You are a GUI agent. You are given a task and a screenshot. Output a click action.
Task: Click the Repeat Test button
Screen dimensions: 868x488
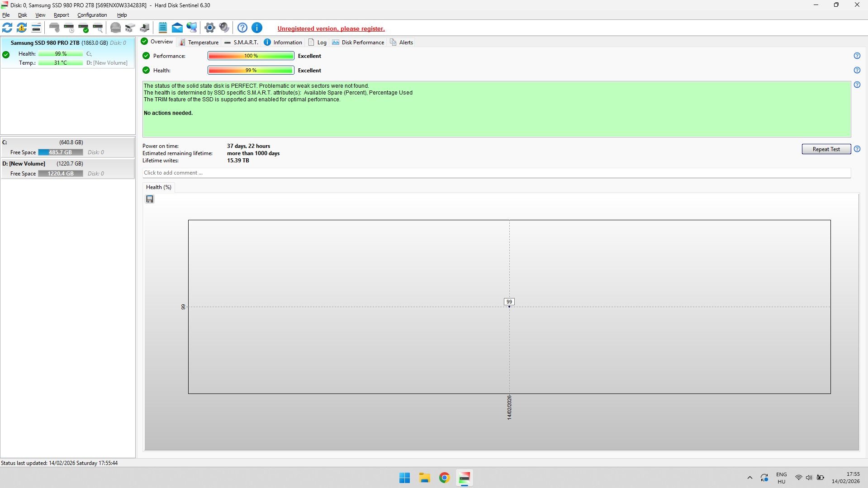pyautogui.click(x=826, y=149)
